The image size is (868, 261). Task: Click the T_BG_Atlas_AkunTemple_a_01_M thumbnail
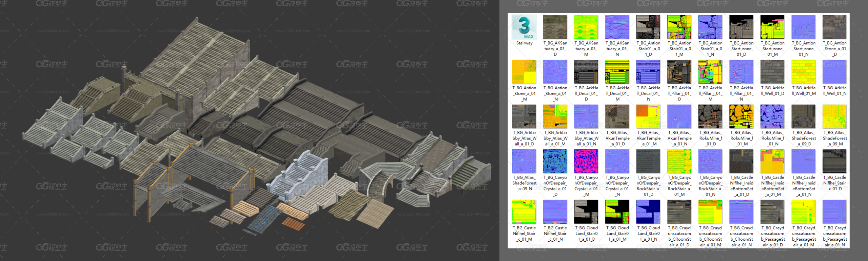(x=648, y=117)
